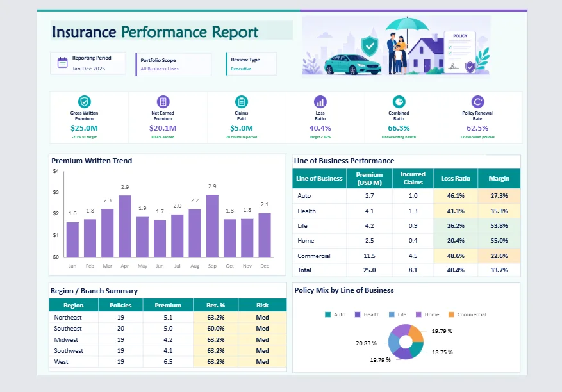Click the Ret. % column header

coord(216,306)
